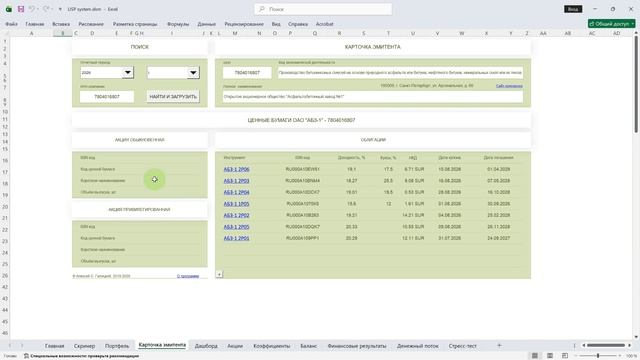640x360 pixels.
Task: Switch to the Скринер sheet tab
Action: click(x=84, y=346)
